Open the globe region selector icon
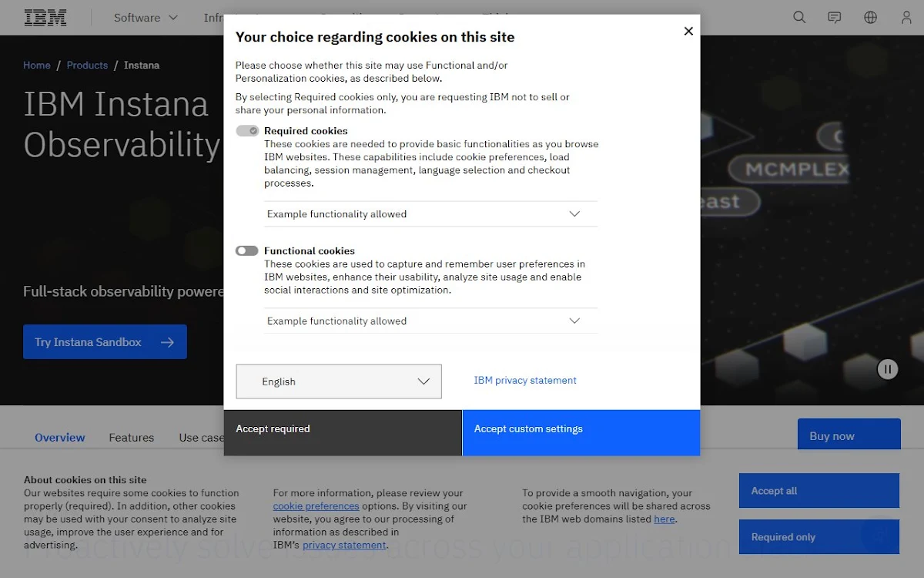 871,17
